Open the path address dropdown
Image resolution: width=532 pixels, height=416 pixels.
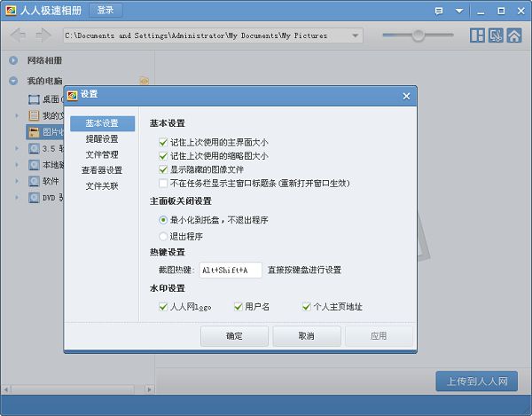click(x=355, y=35)
